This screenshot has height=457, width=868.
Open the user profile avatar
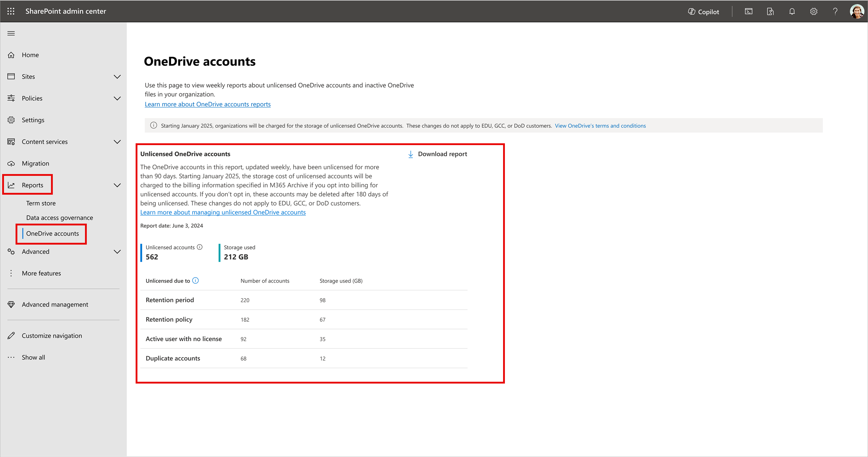click(856, 12)
